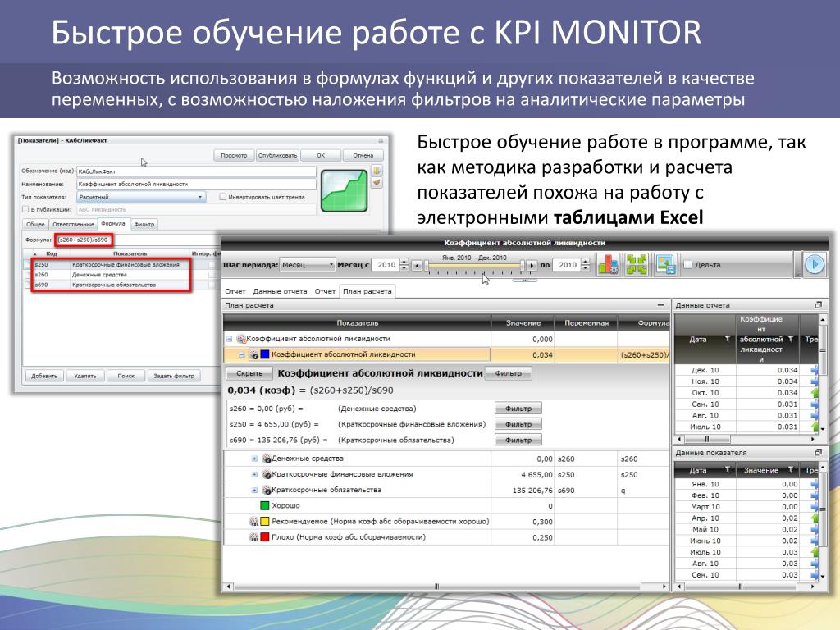Open the Фильтр tab in Показатели window
The image size is (840, 630).
[x=144, y=225]
